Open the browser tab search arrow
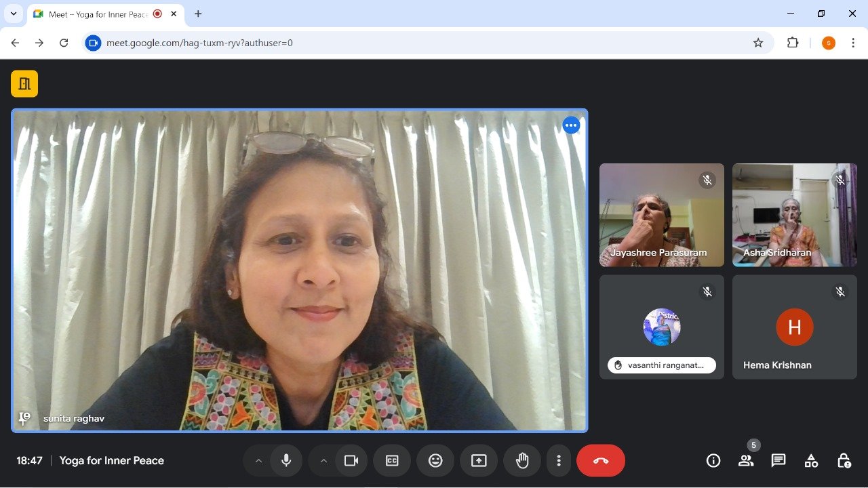The image size is (868, 488). tap(14, 14)
